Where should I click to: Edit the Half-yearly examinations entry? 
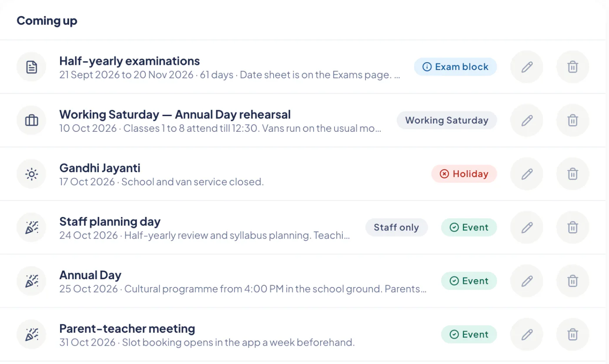pyautogui.click(x=527, y=67)
